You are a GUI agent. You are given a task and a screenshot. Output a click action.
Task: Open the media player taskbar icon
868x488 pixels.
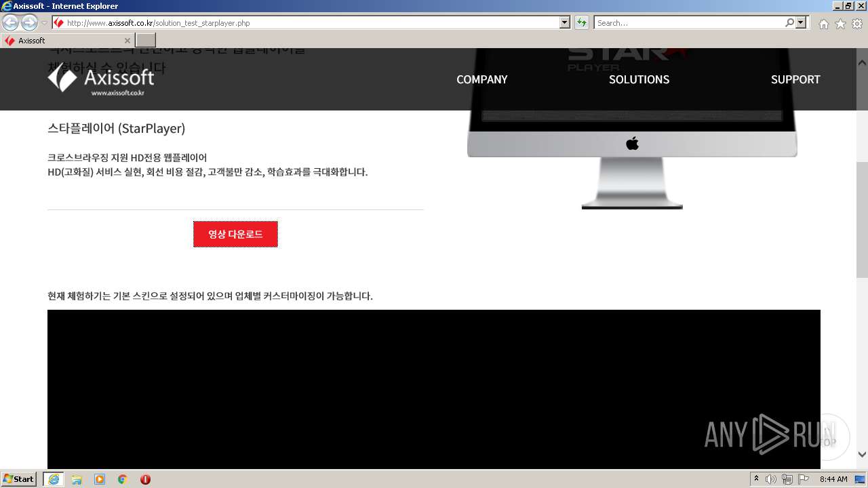pyautogui.click(x=100, y=479)
